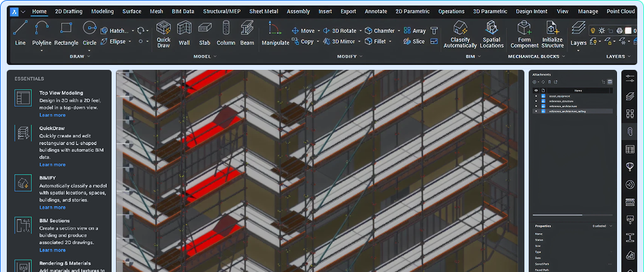Toggle visibility of reference_structure attachment

[x=536, y=101]
